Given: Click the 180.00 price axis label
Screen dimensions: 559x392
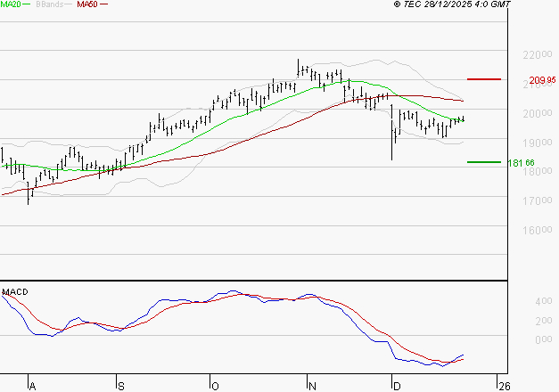Looking at the screenshot, I should (538, 171).
